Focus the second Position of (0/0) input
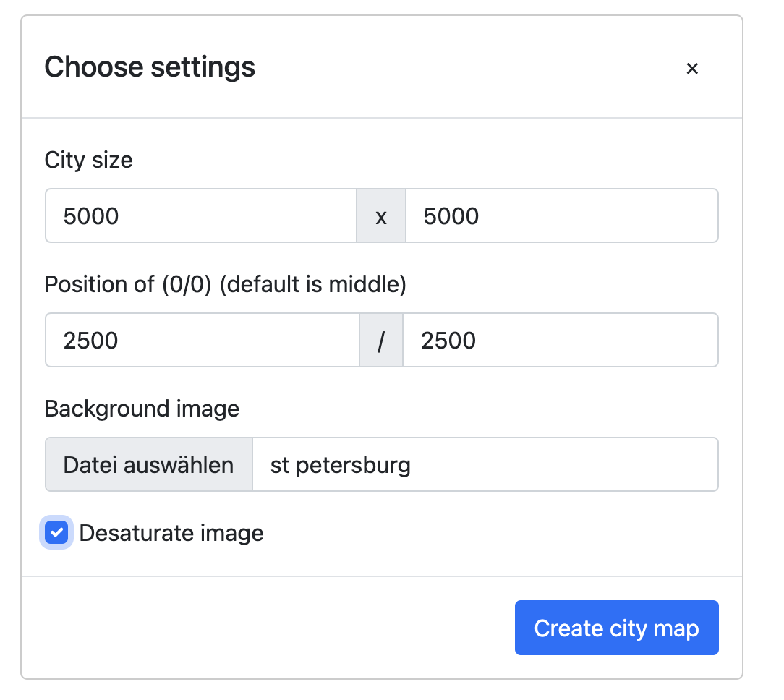Screen dimensions: 784x700 click(560, 341)
